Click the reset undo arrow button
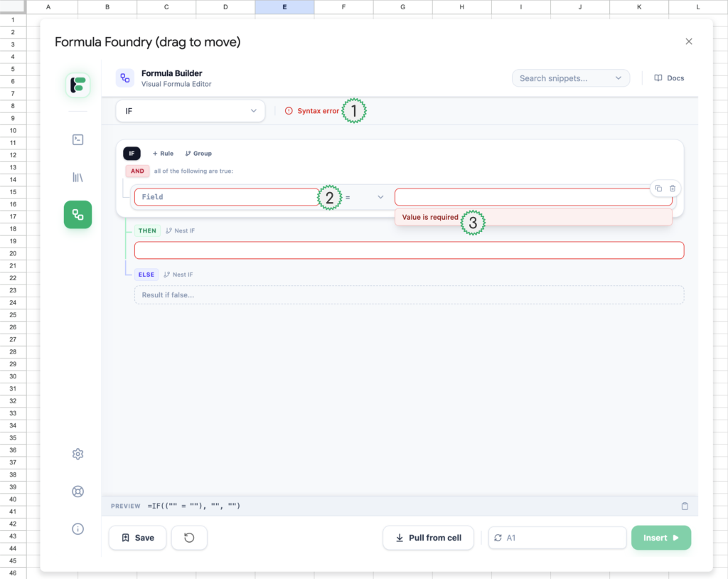Viewport: 728px width, 579px height. (189, 538)
